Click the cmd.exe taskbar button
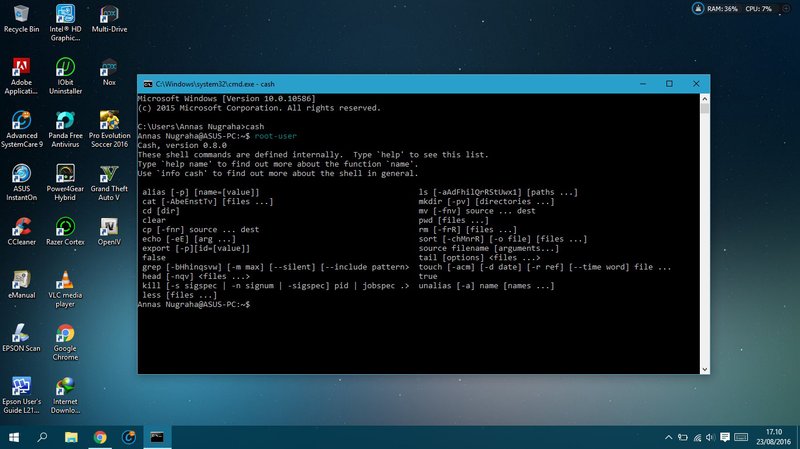800x449 pixels. (157, 437)
